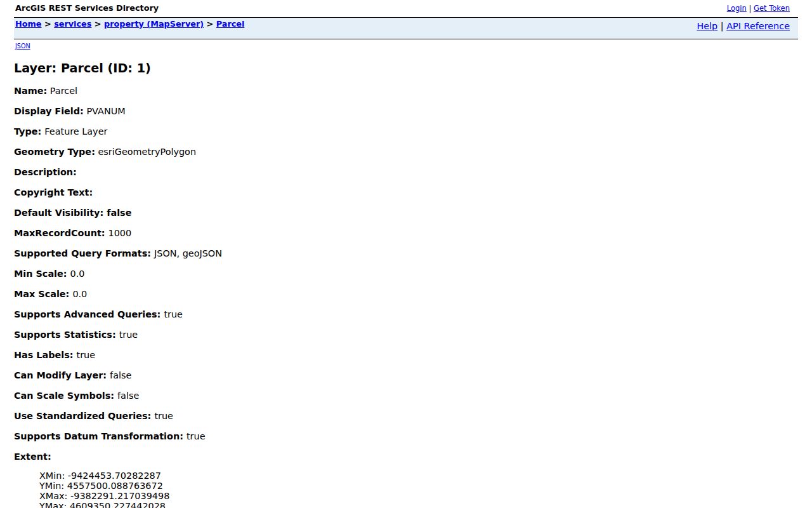Click XMax value -9382291.217039498
The image size is (812, 508).
coord(120,496)
